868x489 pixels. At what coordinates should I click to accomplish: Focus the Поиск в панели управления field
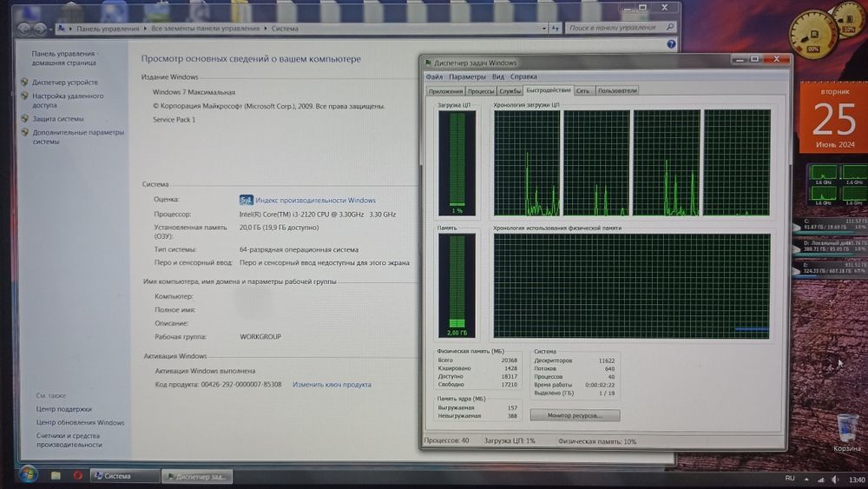(620, 27)
